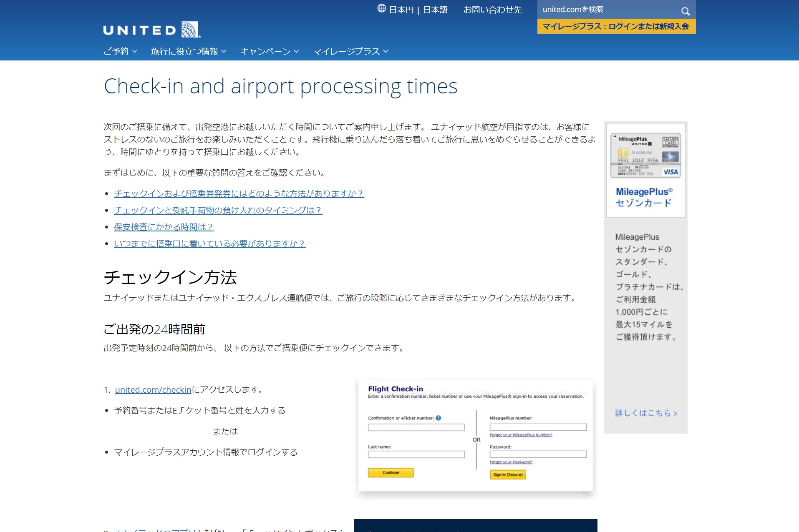
Task: Click the search magnifier icon
Action: (x=686, y=11)
